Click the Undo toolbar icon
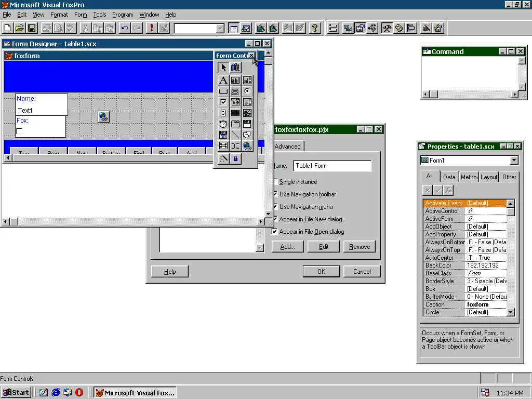 tap(125, 28)
